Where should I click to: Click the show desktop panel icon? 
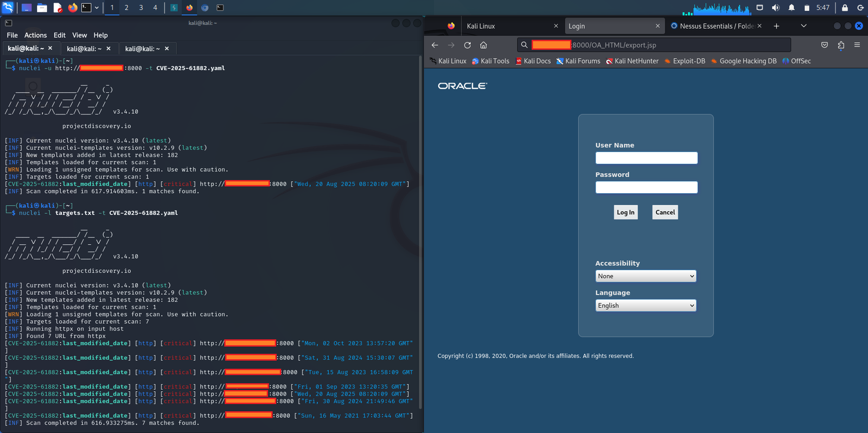(x=26, y=8)
